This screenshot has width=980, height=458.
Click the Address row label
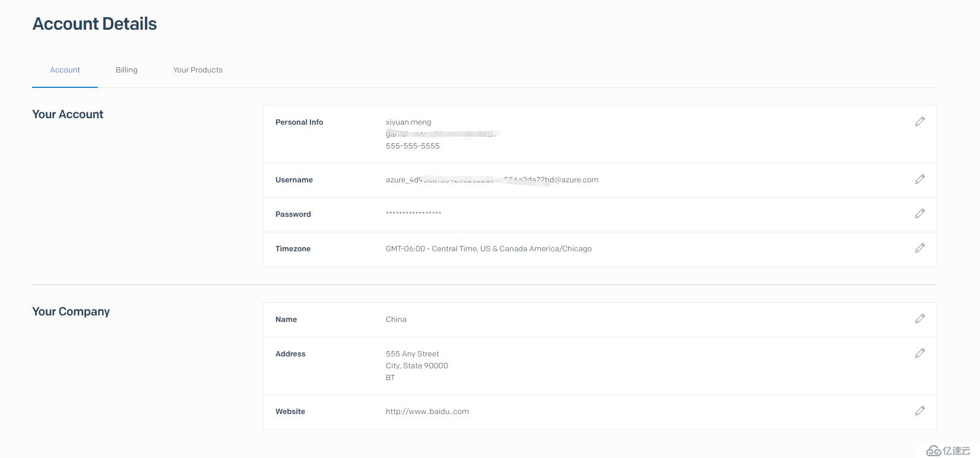point(290,354)
